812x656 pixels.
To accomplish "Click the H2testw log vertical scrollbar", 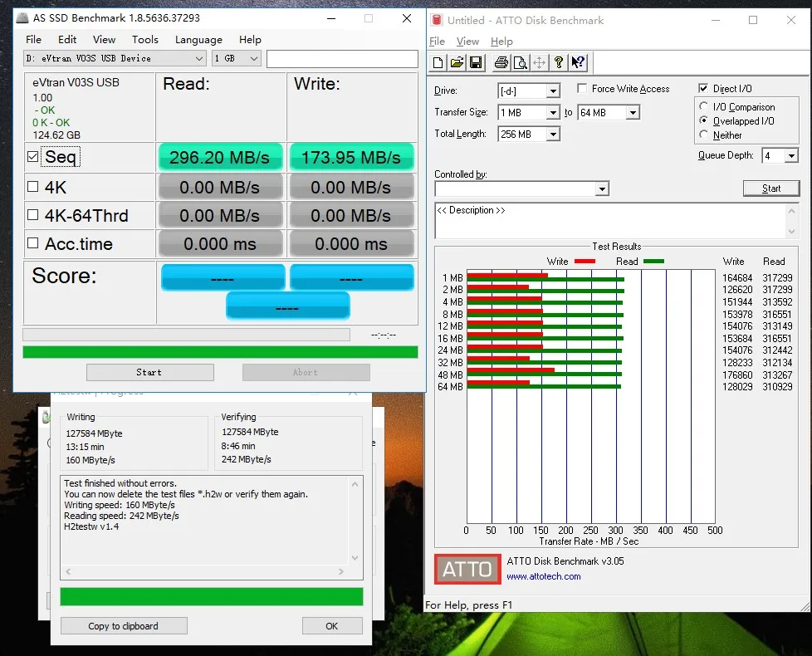I will 355,521.
